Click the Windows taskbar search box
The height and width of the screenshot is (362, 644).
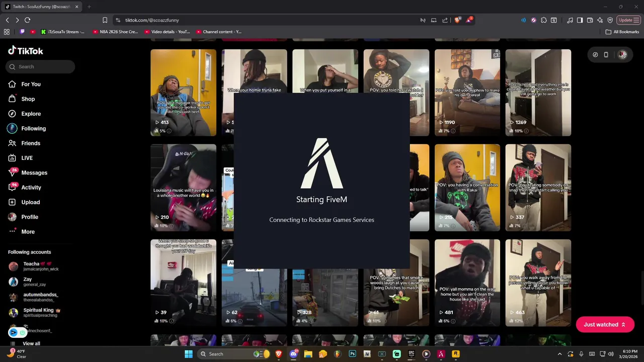(x=234, y=354)
